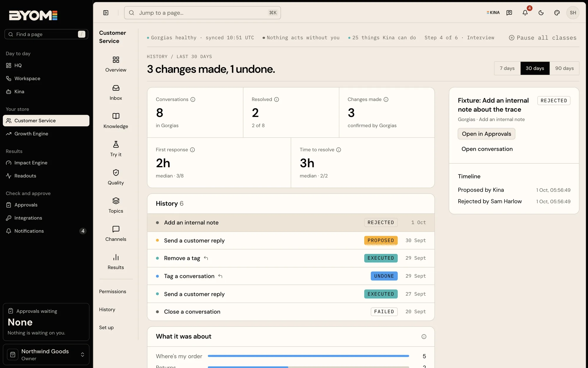Viewport: 588px width, 368px height.
Task: Open the Inbox tray icon
Action: [x=116, y=88]
